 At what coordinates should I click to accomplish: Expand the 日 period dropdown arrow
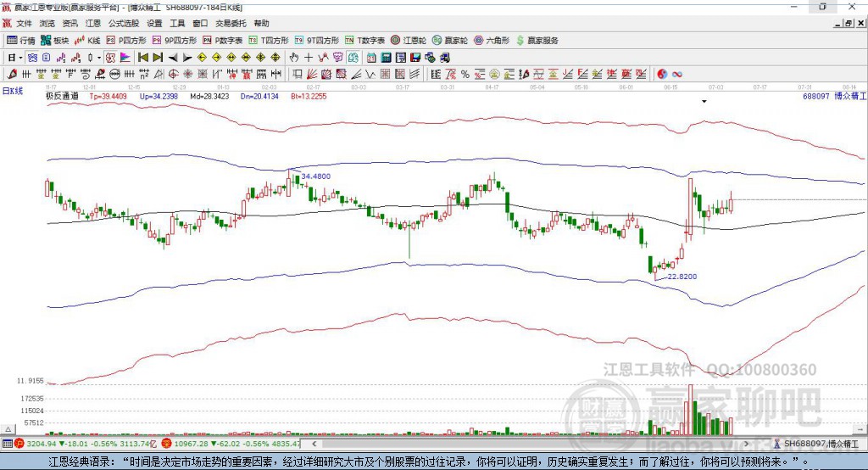(x=20, y=58)
